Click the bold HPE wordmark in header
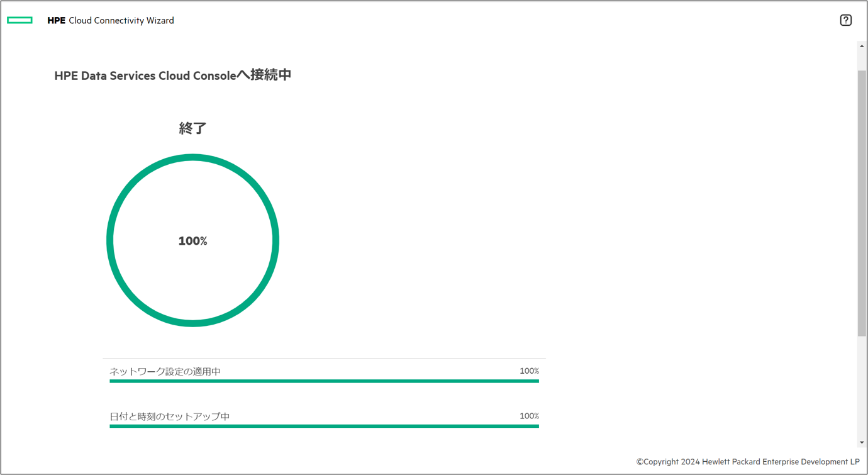This screenshot has width=868, height=475. point(56,20)
